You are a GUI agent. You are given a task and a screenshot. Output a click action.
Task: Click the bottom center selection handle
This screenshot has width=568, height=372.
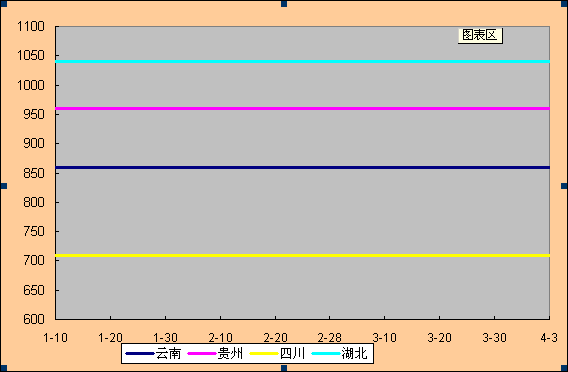[284, 368]
